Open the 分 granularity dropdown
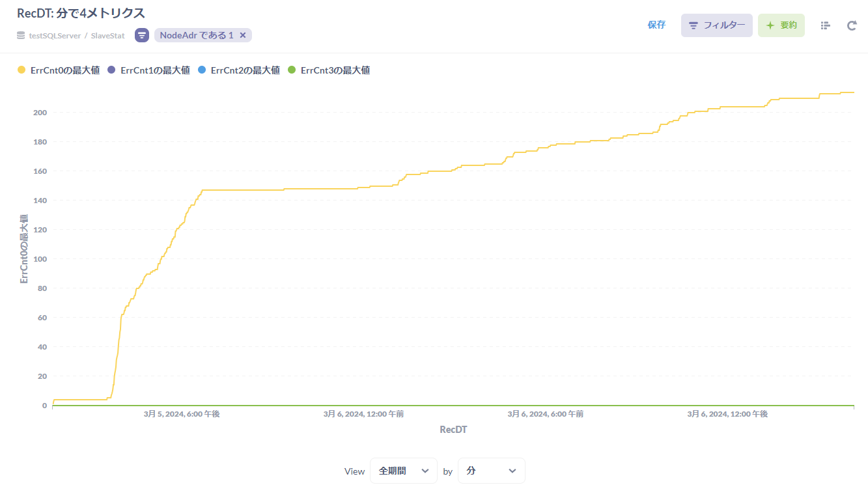868x485 pixels. tap(491, 471)
